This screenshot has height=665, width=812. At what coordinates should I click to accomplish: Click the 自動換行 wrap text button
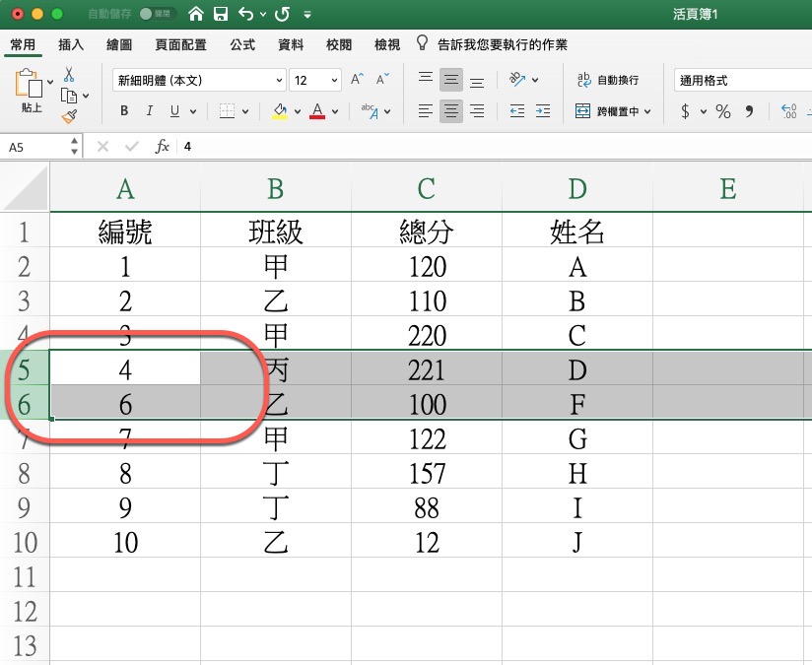tap(609, 80)
